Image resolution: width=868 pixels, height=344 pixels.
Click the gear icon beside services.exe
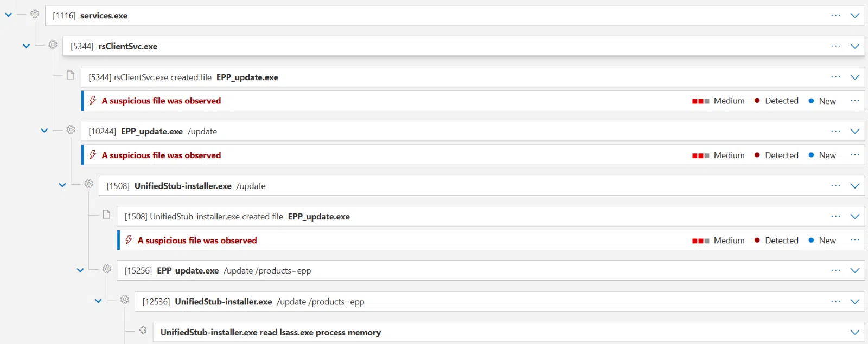(35, 14)
